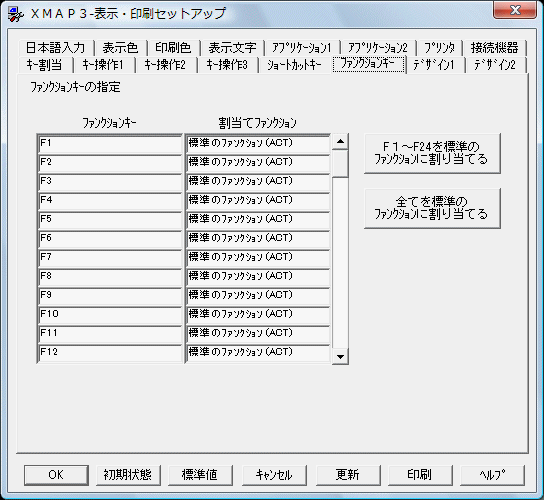Image resolution: width=544 pixels, height=500 pixels.
Task: Click the assigned function field for F3
Action: [x=258, y=182]
